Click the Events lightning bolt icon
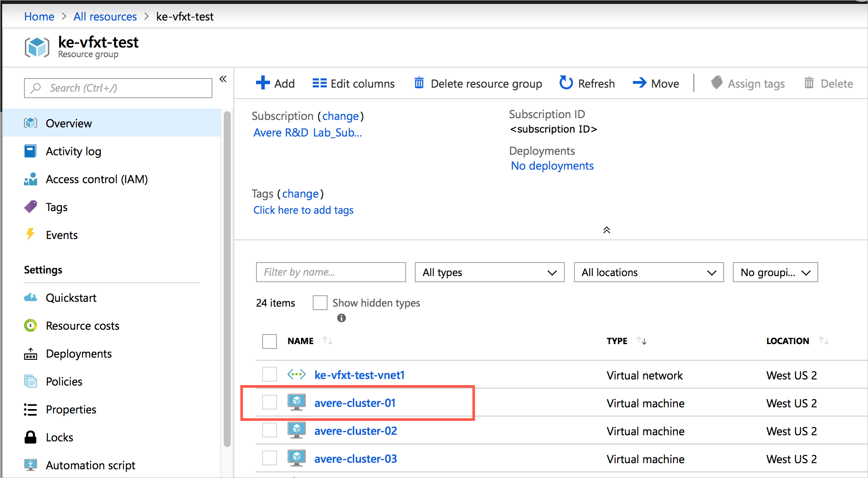868x478 pixels. pyautogui.click(x=31, y=235)
